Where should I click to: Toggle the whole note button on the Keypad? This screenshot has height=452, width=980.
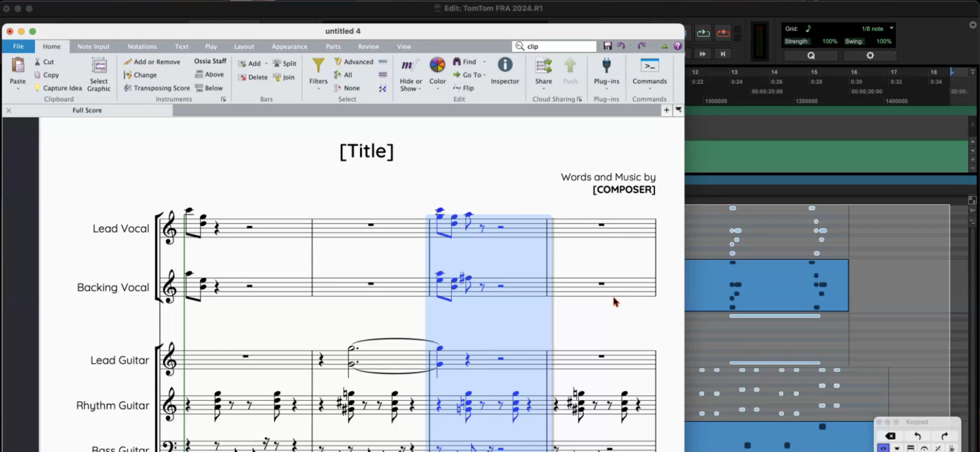883,448
